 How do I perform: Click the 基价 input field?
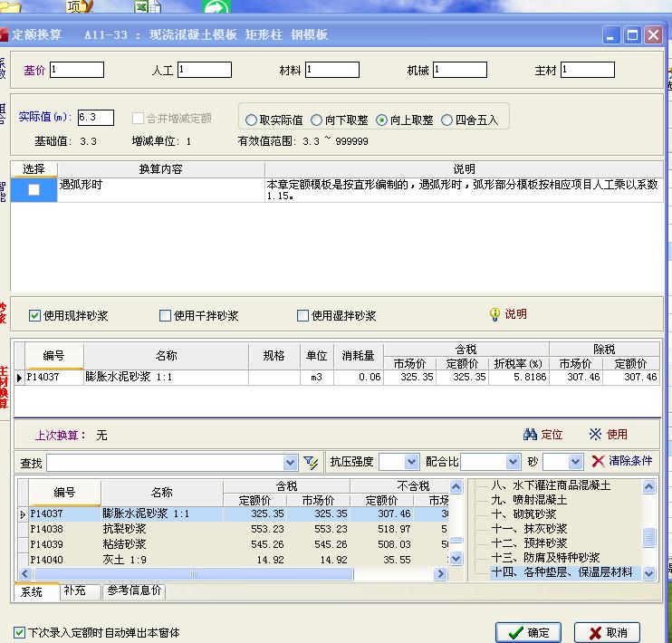[x=77, y=70]
